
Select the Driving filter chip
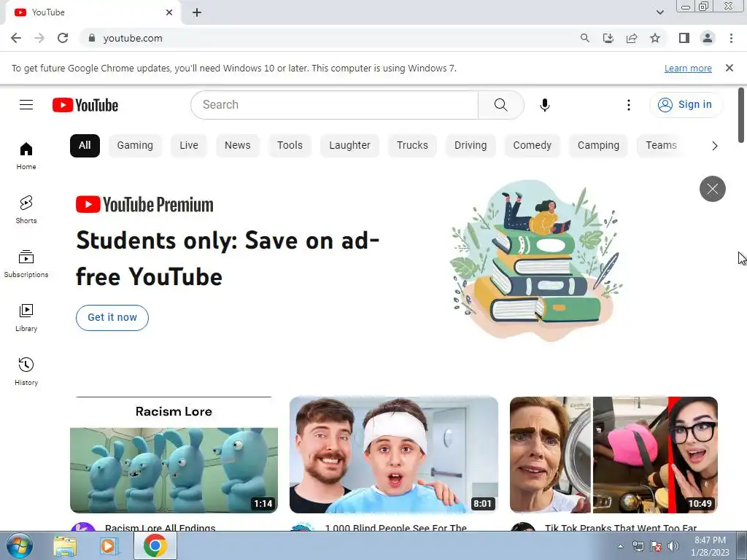pos(471,146)
